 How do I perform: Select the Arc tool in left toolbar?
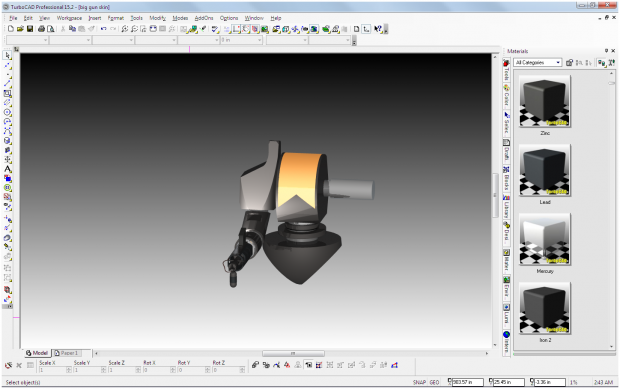click(x=7, y=122)
